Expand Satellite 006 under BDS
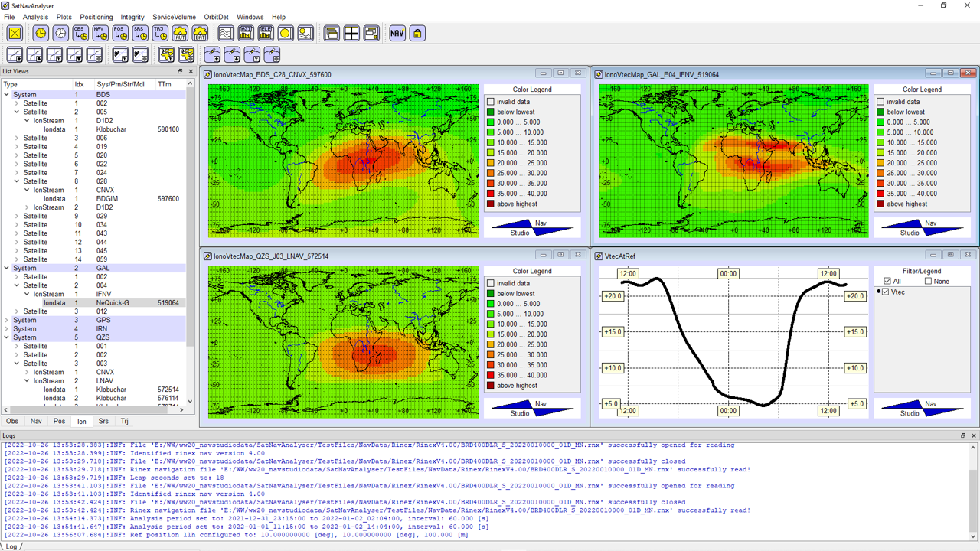 tap(17, 138)
